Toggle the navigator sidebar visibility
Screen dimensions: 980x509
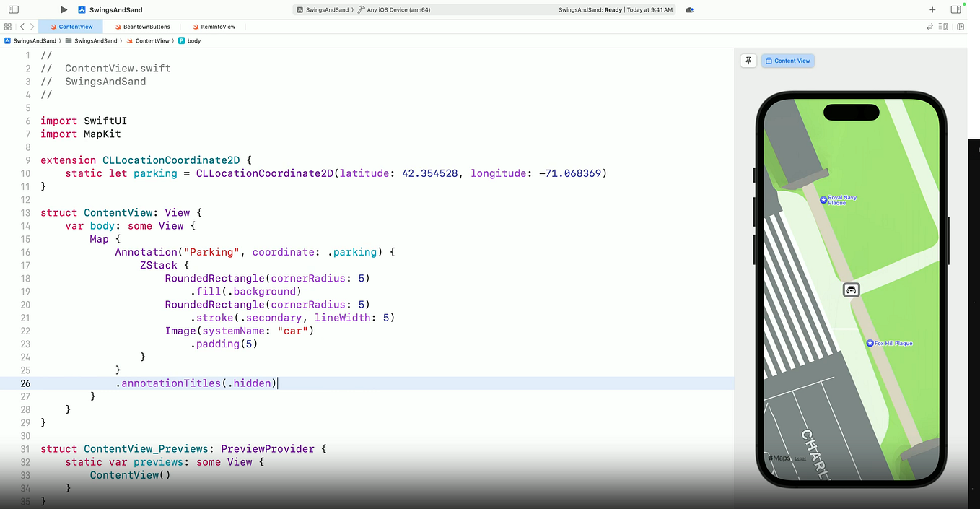pos(13,9)
